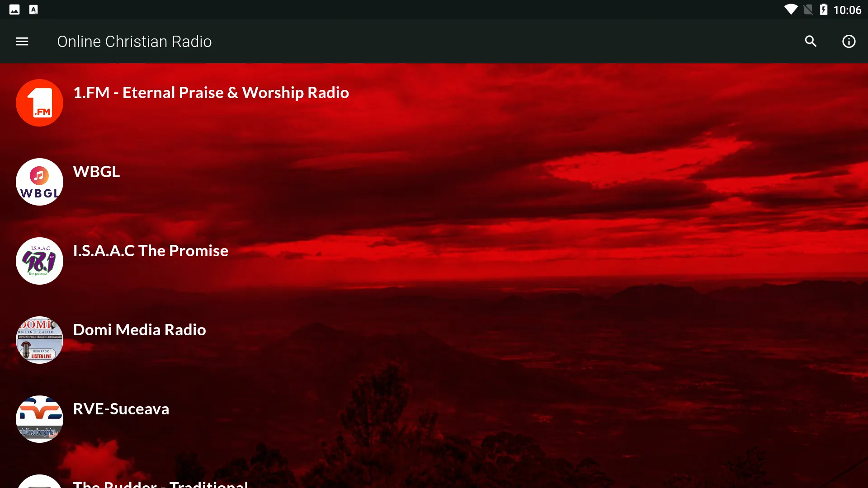Expand the station list further
This screenshot has height=488, width=868.
[x=434, y=477]
